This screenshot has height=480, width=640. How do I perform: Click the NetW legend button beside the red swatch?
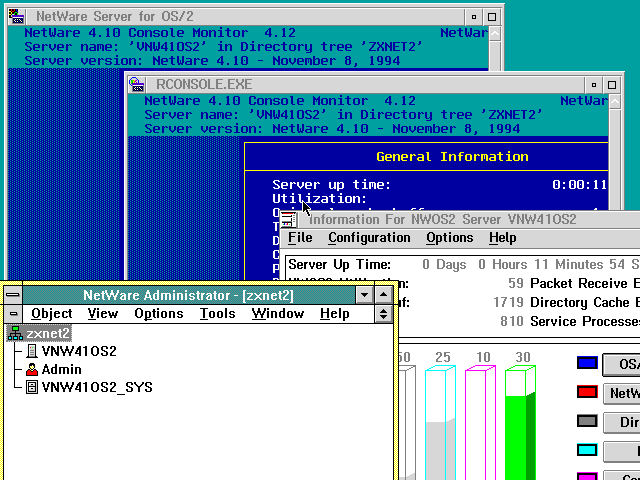pos(621,393)
